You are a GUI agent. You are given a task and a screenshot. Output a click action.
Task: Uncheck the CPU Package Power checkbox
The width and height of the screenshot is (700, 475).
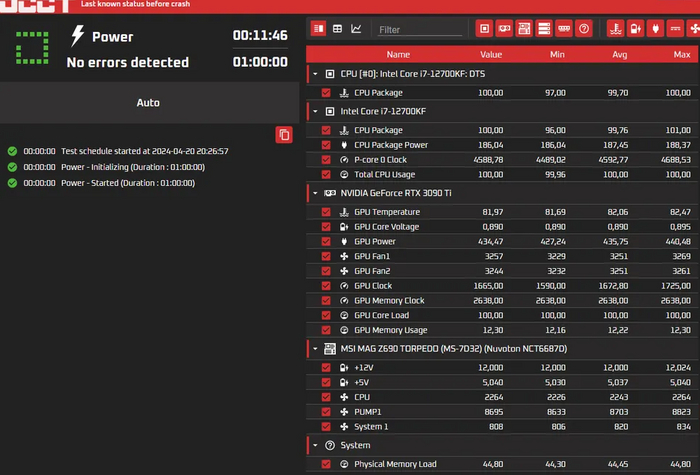(x=326, y=145)
